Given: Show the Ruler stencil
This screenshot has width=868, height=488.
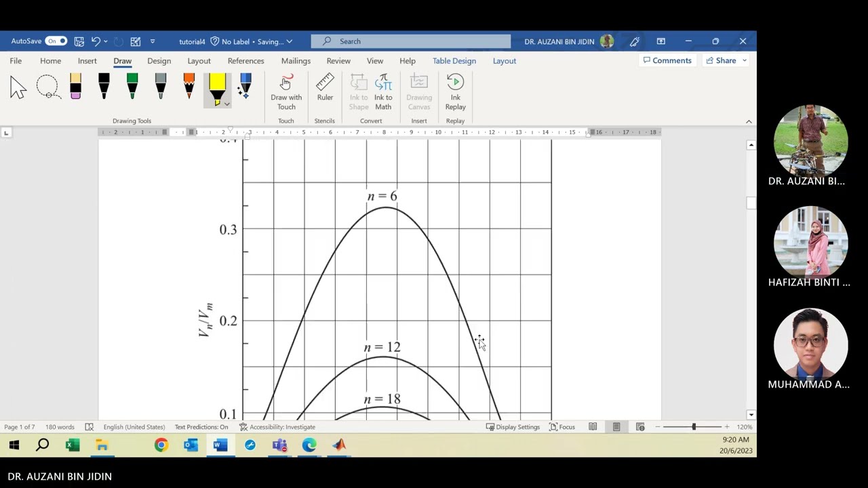Looking at the screenshot, I should 325,88.
